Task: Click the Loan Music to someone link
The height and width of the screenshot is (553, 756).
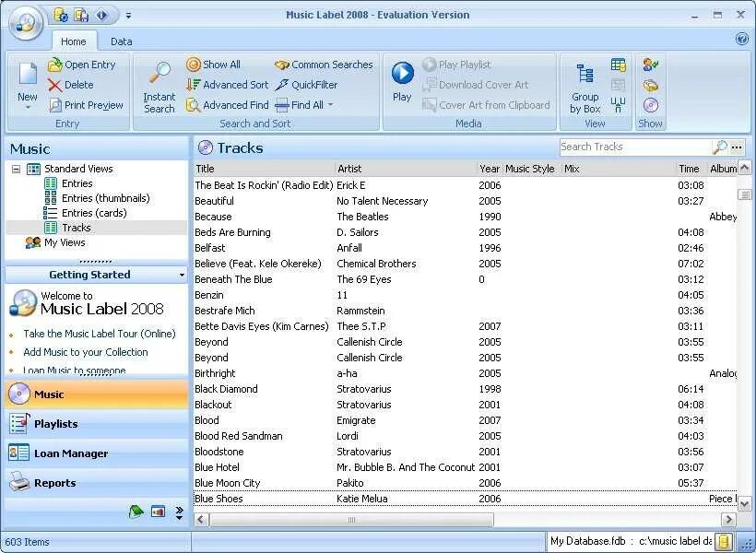Action: pyautogui.click(x=75, y=370)
